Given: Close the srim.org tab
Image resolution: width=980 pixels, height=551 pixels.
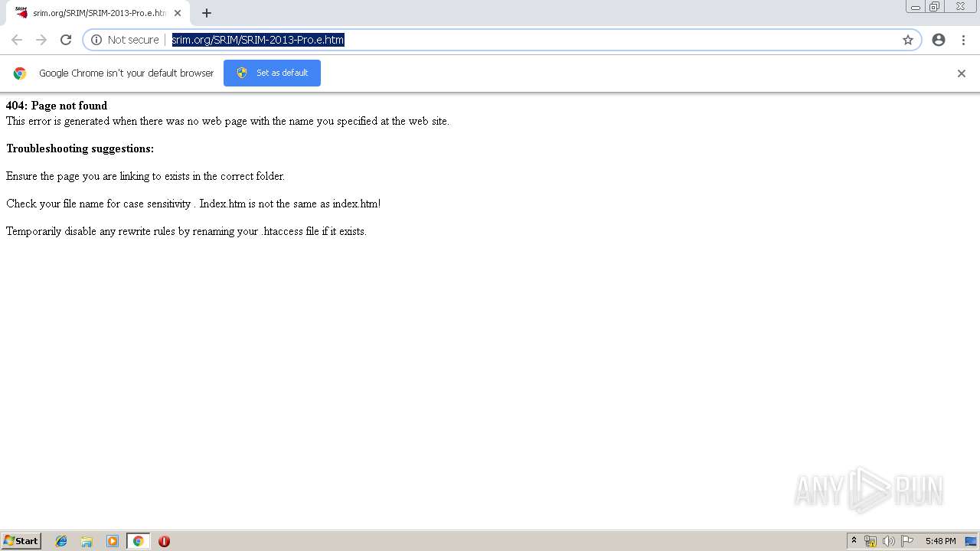Looking at the screenshot, I should pos(178,13).
